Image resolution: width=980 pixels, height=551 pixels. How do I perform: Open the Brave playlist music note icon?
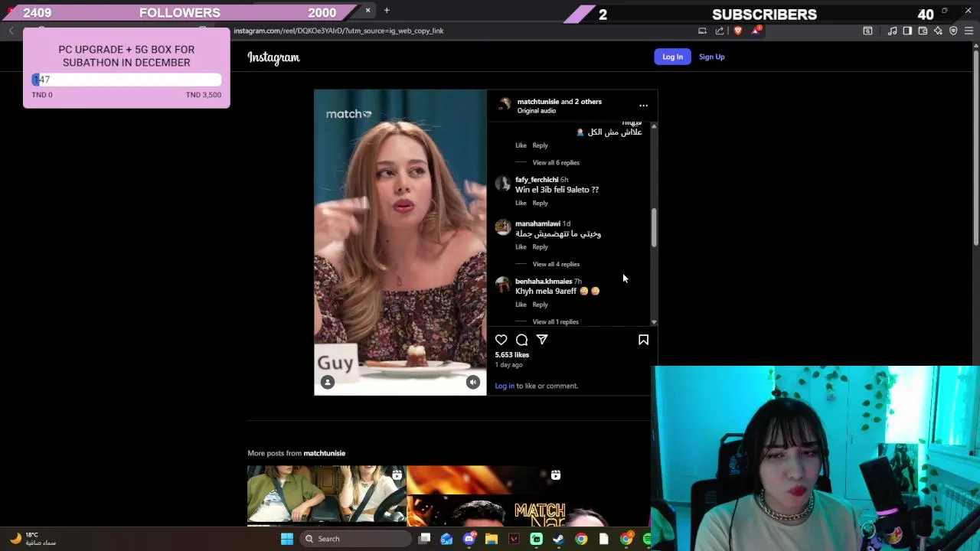[x=892, y=31]
